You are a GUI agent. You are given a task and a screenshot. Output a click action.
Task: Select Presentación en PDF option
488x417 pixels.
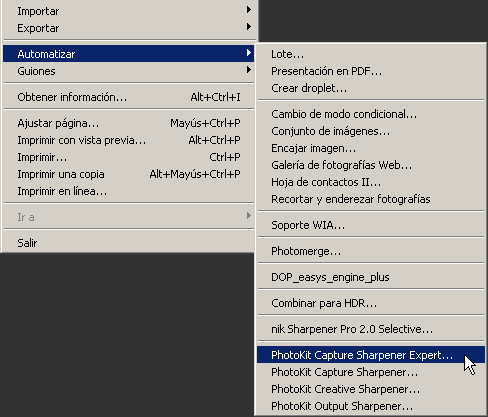pyautogui.click(x=371, y=71)
